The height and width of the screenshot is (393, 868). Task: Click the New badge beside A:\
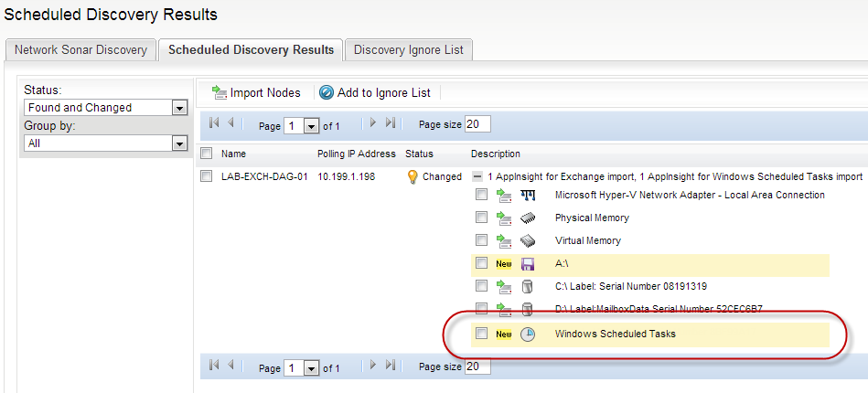(x=504, y=264)
